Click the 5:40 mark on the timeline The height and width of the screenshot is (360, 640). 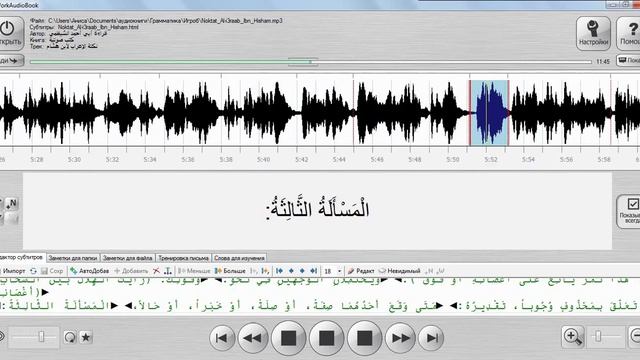click(263, 160)
